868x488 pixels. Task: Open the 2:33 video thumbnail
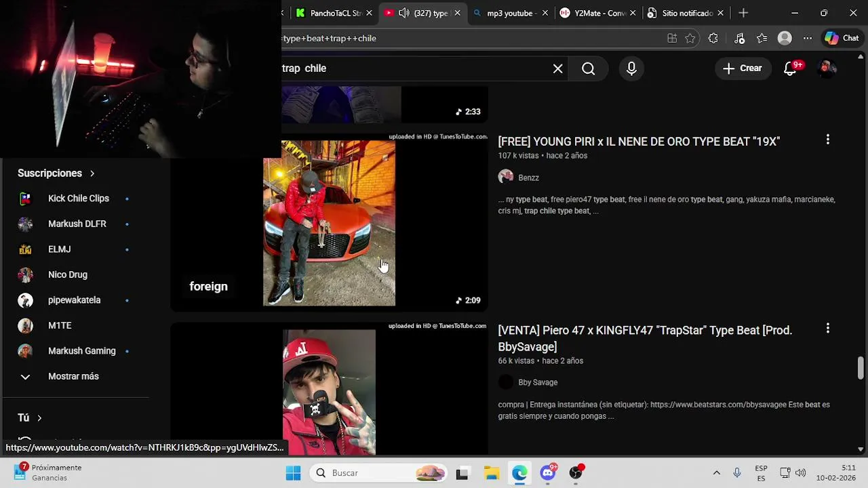tap(384, 105)
